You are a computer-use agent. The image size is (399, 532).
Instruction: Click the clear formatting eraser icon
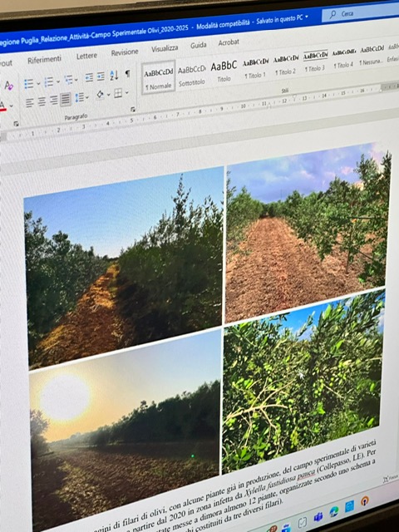point(8,86)
